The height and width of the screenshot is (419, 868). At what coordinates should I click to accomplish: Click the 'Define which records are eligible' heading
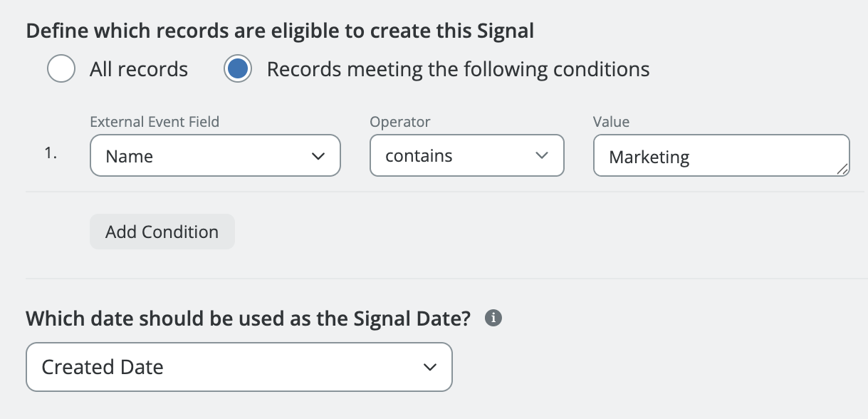point(280,31)
